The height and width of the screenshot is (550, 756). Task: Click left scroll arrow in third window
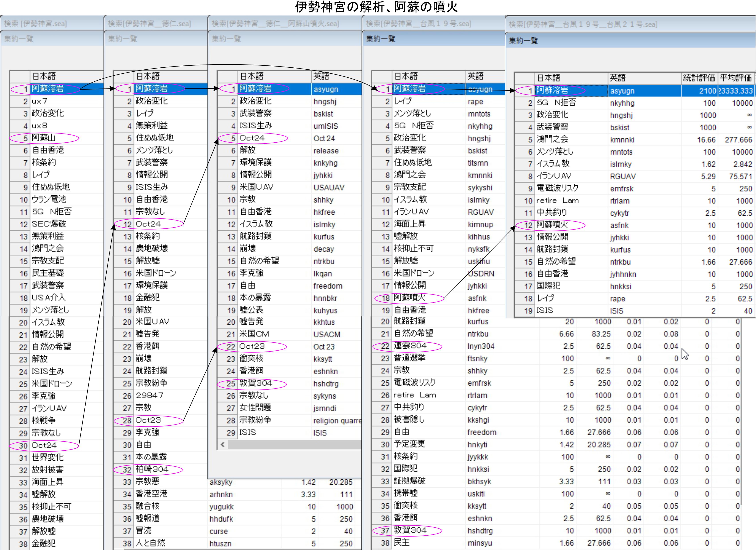pos(222,445)
